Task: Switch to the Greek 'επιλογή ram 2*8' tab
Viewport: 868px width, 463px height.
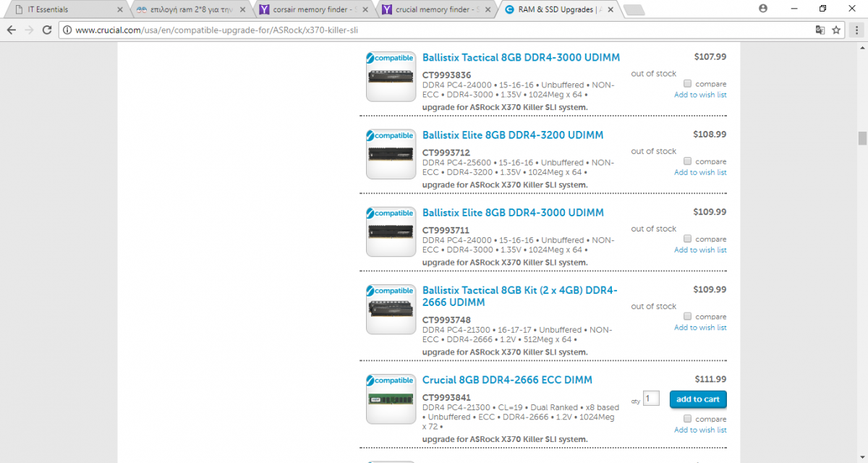Action: pyautogui.click(x=190, y=10)
